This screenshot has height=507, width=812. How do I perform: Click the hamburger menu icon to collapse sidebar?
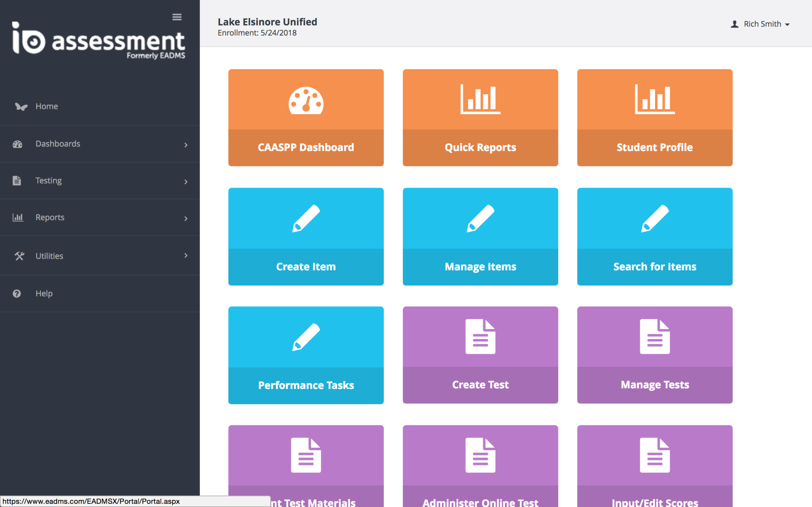click(177, 17)
